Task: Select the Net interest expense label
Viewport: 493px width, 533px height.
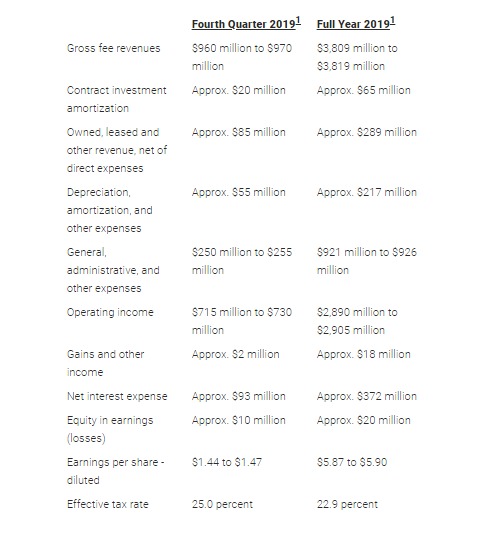Action: pyautogui.click(x=117, y=396)
